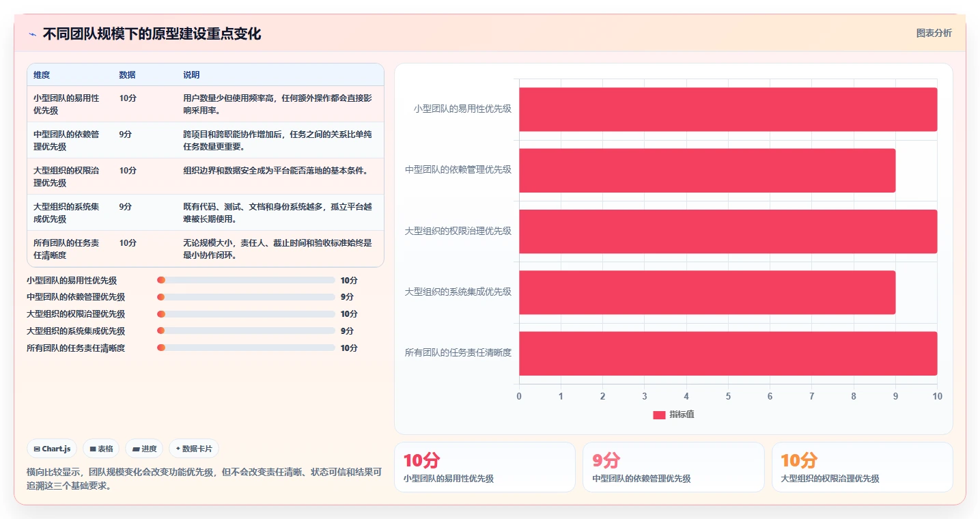Click the x-axis tick label 5

(x=728, y=396)
